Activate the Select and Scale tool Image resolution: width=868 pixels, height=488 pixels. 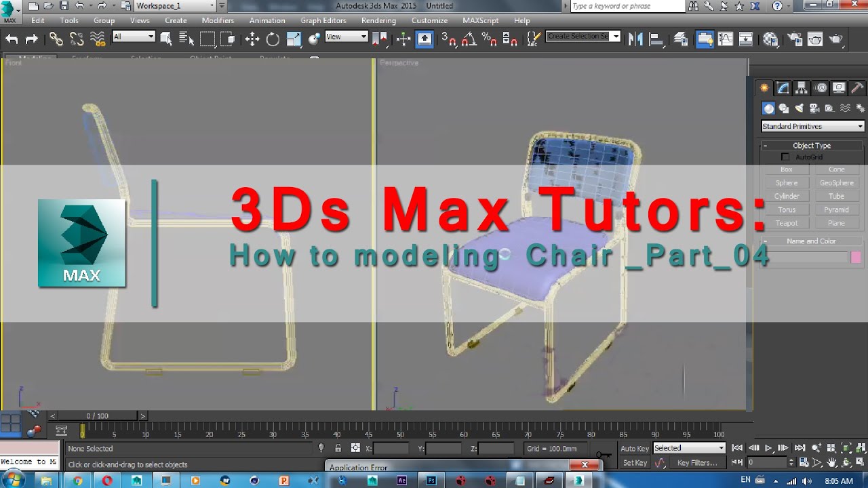pyautogui.click(x=294, y=39)
